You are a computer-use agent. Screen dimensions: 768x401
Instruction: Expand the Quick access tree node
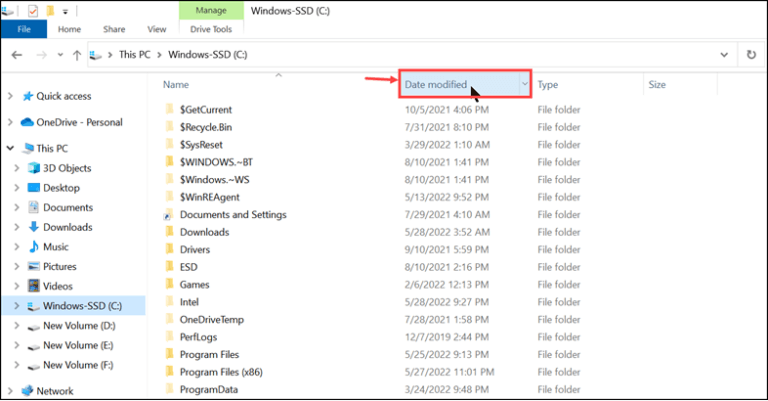pyautogui.click(x=10, y=96)
